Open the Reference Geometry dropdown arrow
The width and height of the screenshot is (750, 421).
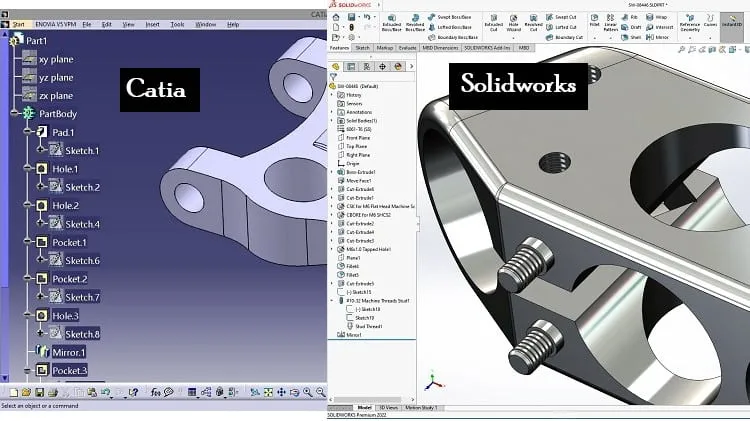(x=690, y=37)
